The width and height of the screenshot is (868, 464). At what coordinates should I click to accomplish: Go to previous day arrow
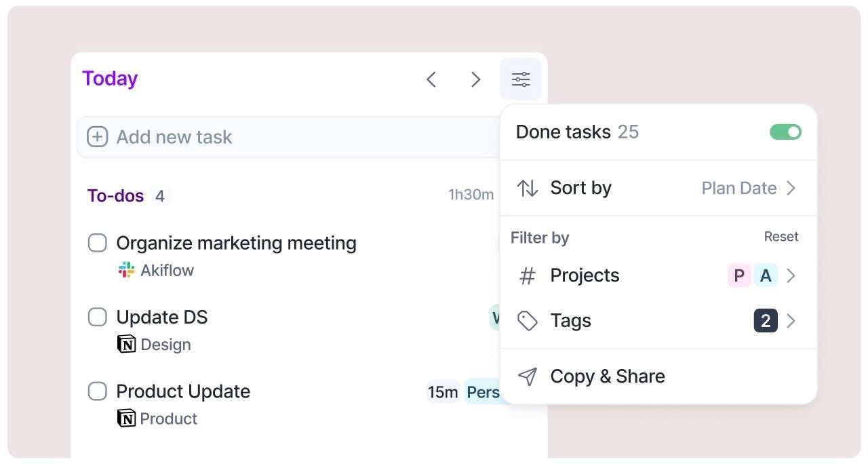tap(431, 79)
